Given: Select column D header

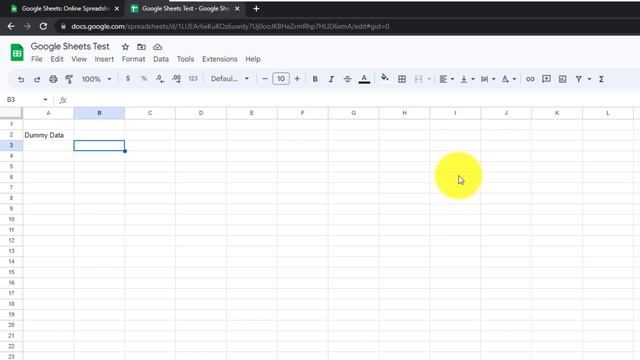Looking at the screenshot, I should click(x=201, y=113).
